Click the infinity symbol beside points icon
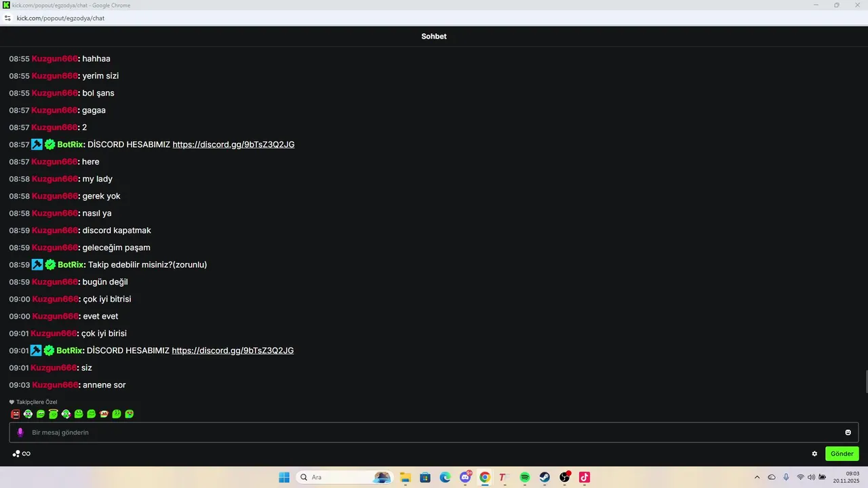This screenshot has width=868, height=488. (x=26, y=453)
